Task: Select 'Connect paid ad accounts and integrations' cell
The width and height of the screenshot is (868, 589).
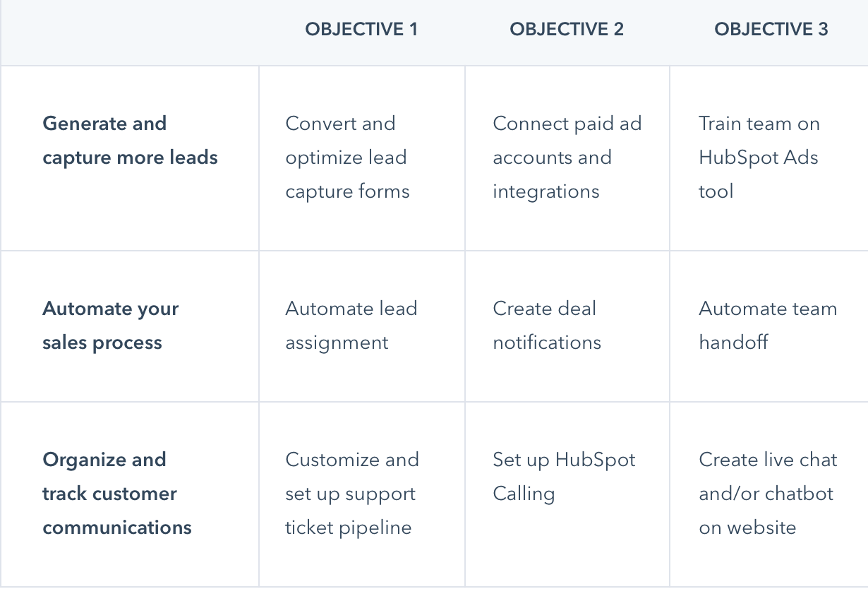Action: pyautogui.click(x=567, y=157)
